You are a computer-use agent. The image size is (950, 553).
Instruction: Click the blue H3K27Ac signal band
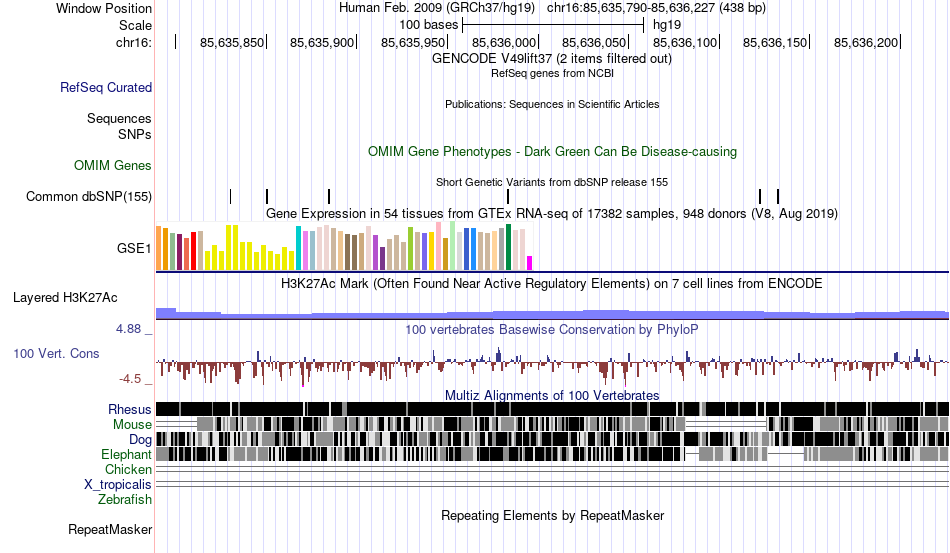552,314
